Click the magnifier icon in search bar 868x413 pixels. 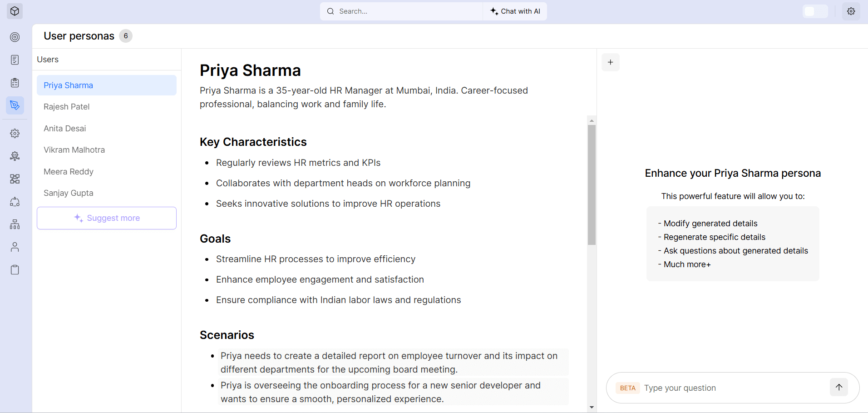pos(330,11)
